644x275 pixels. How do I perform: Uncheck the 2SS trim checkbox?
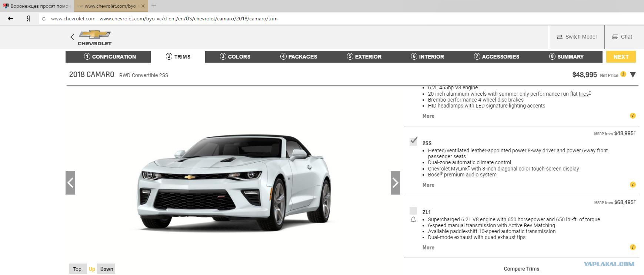(x=413, y=141)
